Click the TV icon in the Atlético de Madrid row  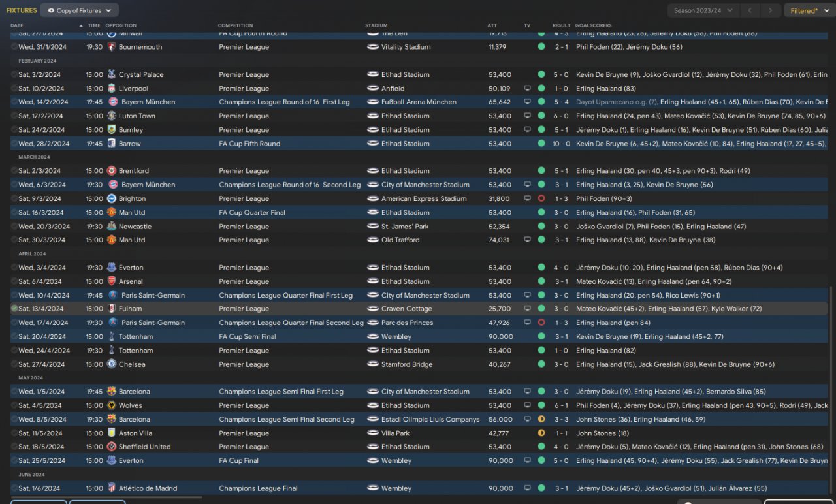tap(528, 488)
